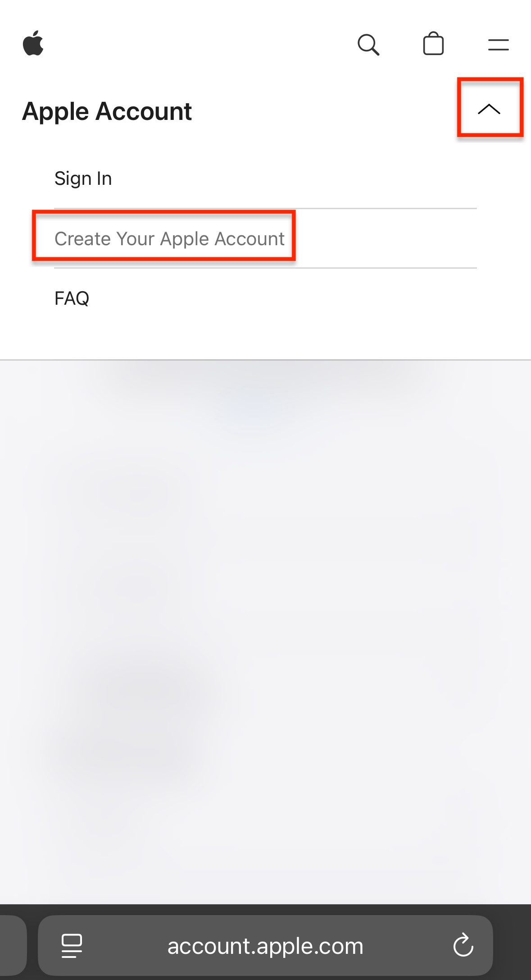This screenshot has height=980, width=531.
Task: Go to Apple homepage via the logo
Action: tap(33, 44)
